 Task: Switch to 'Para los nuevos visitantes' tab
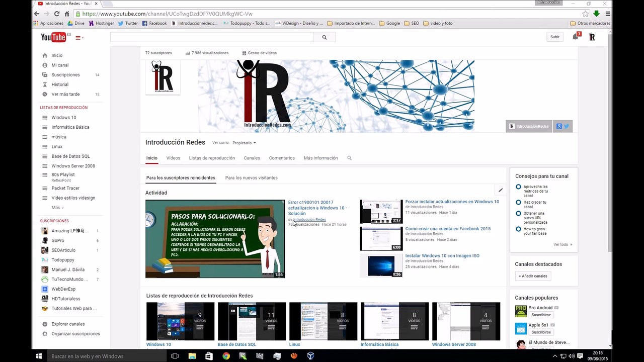tap(251, 177)
